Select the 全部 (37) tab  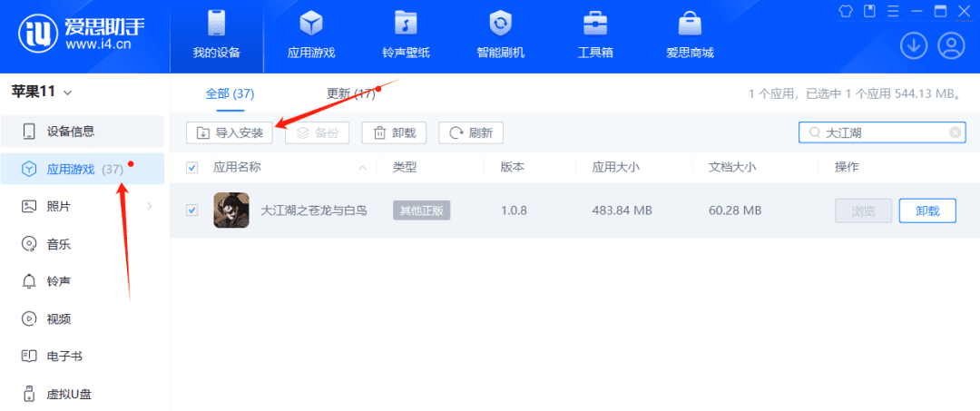click(x=230, y=93)
